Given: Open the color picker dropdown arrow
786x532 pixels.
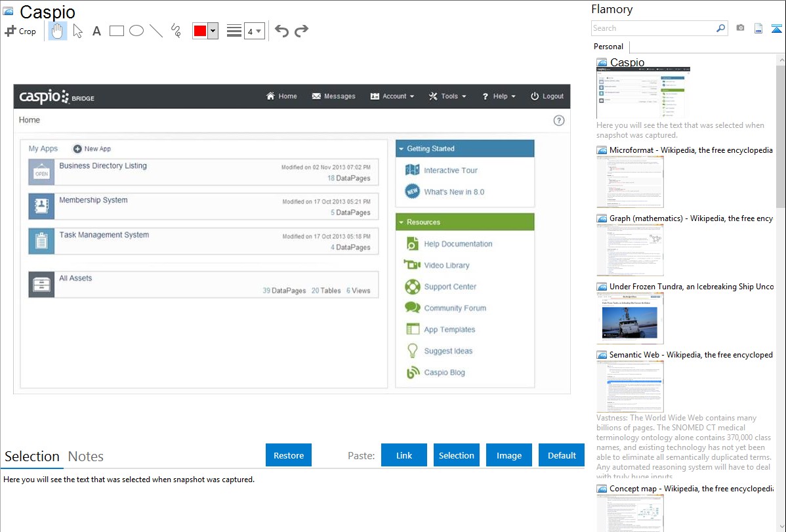Looking at the screenshot, I should [x=213, y=31].
